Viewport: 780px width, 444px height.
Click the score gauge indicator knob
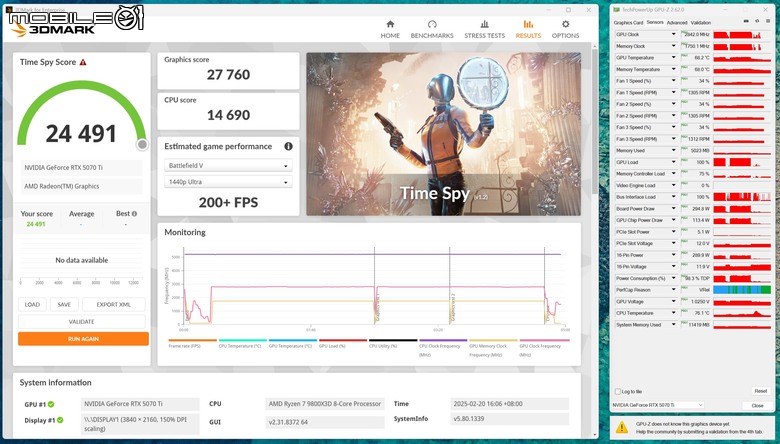[x=142, y=144]
